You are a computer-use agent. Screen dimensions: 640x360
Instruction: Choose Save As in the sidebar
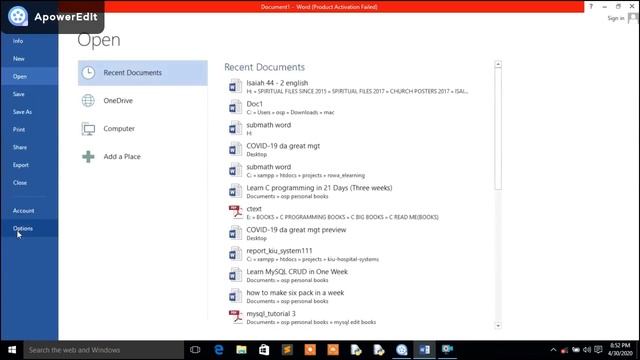tap(22, 112)
